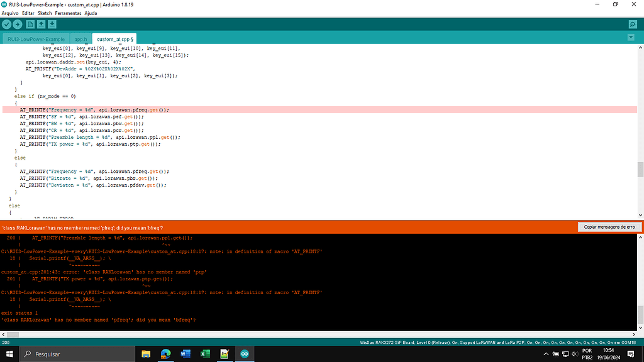Open the Ferramentas menu
Screen dimensions: 644x362
pos(68,13)
